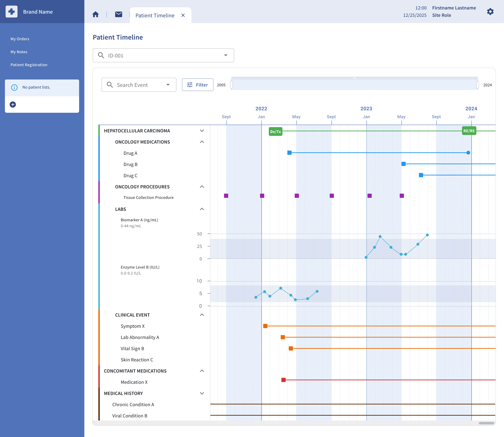The image size is (504, 437).
Task: Click into the ID-001 patient search field
Action: [x=163, y=55]
